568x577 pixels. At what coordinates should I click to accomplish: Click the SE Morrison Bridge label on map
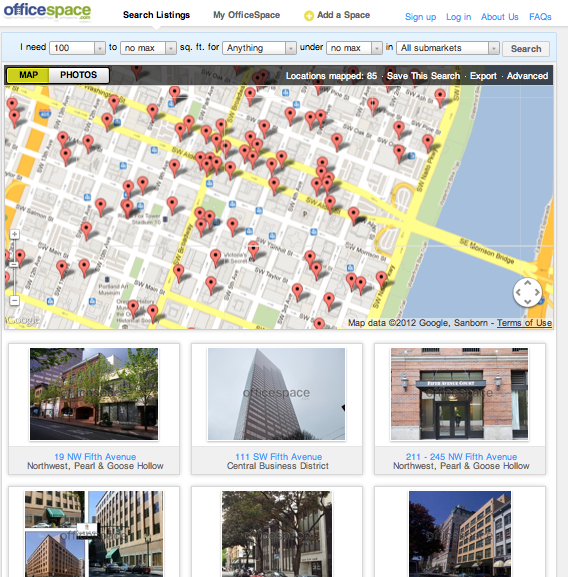tap(487, 251)
